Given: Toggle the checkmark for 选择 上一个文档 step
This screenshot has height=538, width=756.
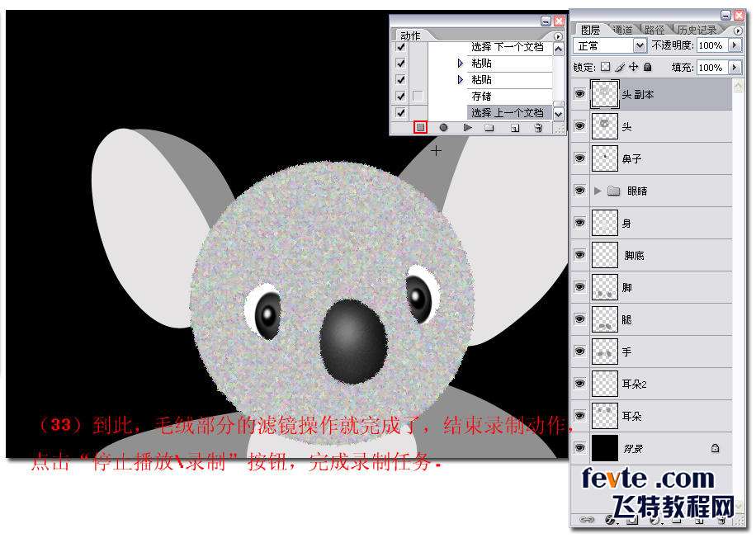Looking at the screenshot, I should [x=400, y=112].
